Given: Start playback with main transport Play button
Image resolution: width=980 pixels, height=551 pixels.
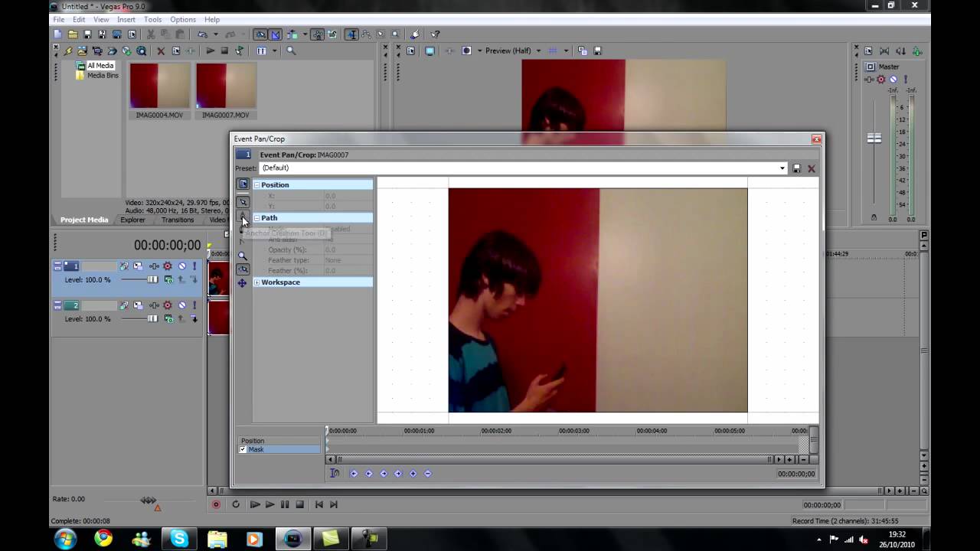Looking at the screenshot, I should click(269, 504).
